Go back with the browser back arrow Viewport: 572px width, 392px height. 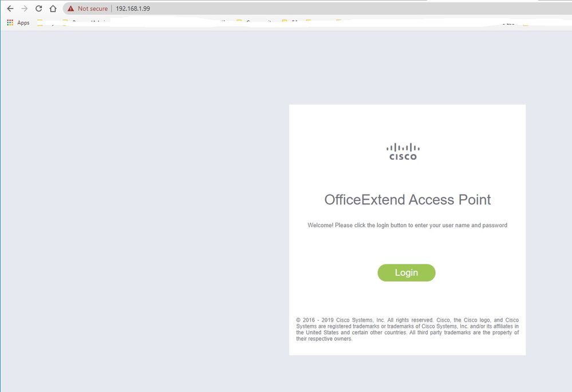click(x=10, y=9)
